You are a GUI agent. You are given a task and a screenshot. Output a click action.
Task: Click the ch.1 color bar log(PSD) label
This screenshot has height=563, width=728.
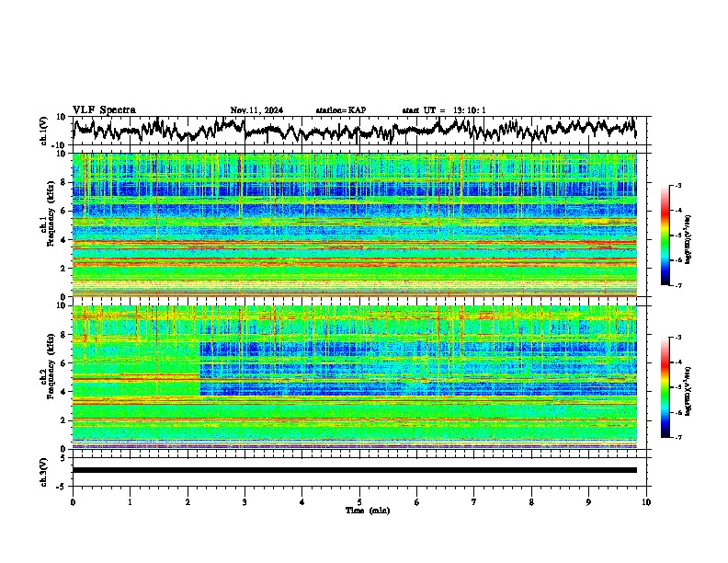pyautogui.click(x=688, y=239)
